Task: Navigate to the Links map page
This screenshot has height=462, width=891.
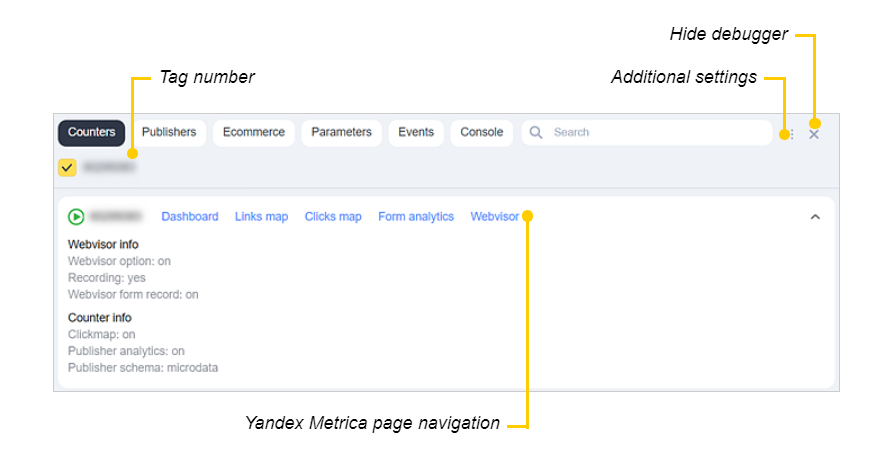Action: pos(261,216)
